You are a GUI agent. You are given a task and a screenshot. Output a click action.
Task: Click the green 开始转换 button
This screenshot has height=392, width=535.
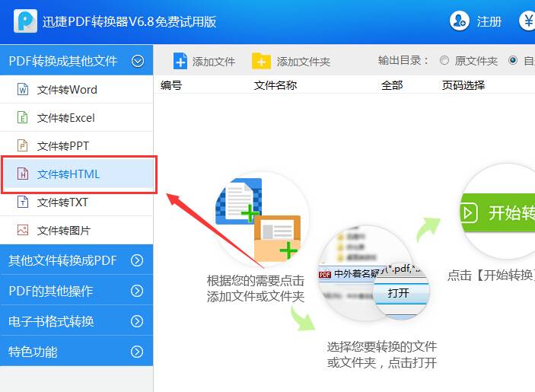click(x=498, y=212)
